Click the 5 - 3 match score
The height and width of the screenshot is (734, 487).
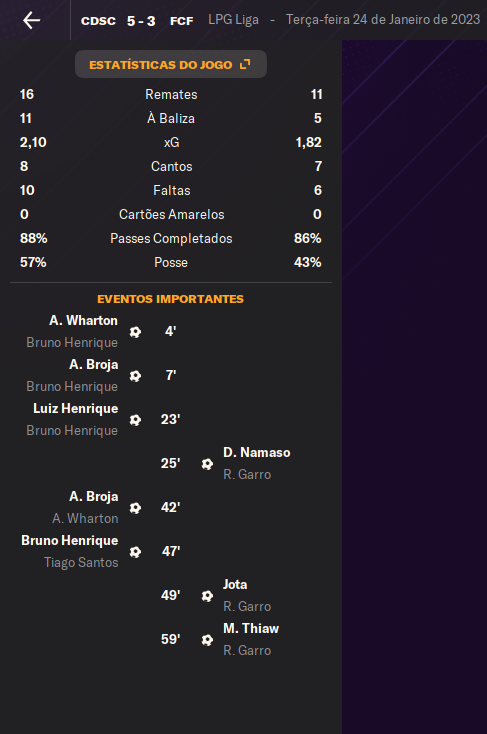click(x=141, y=21)
